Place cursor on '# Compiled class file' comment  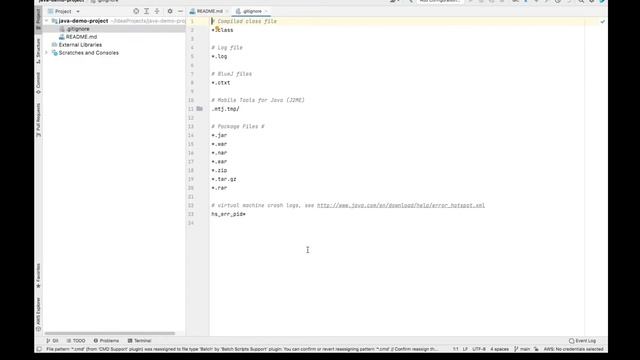[244, 21]
